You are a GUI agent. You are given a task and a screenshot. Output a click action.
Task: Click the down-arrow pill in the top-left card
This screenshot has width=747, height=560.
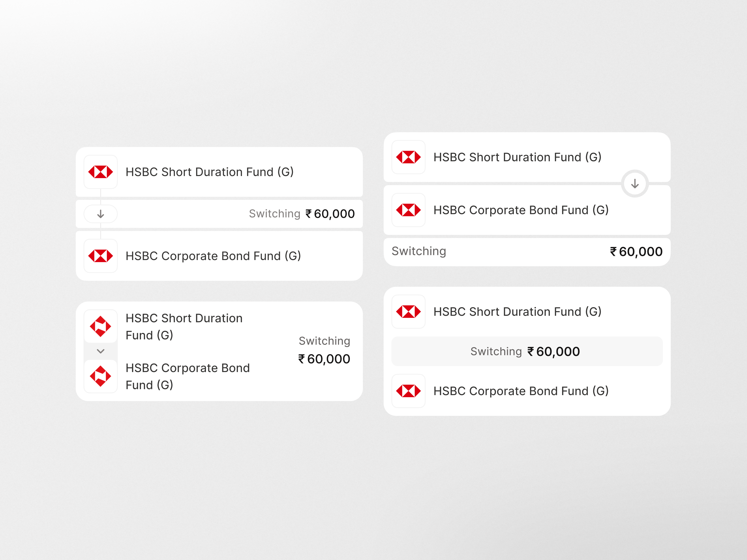pyautogui.click(x=101, y=214)
